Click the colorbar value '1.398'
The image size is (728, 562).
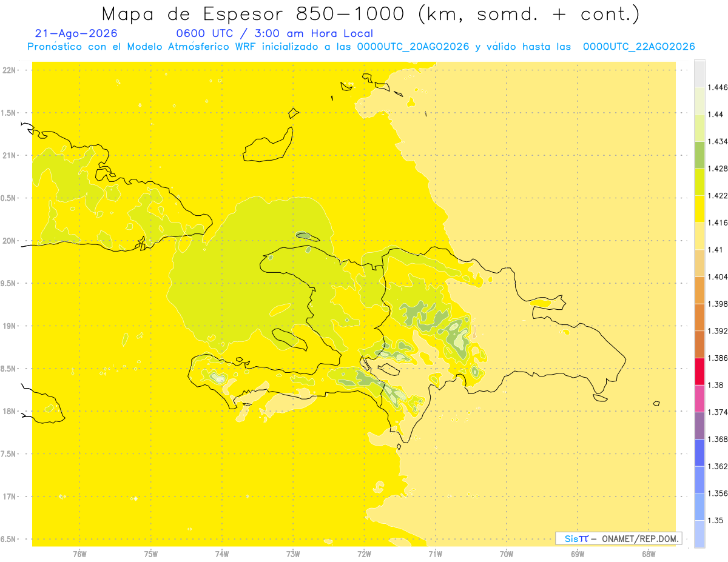pyautogui.click(x=717, y=304)
